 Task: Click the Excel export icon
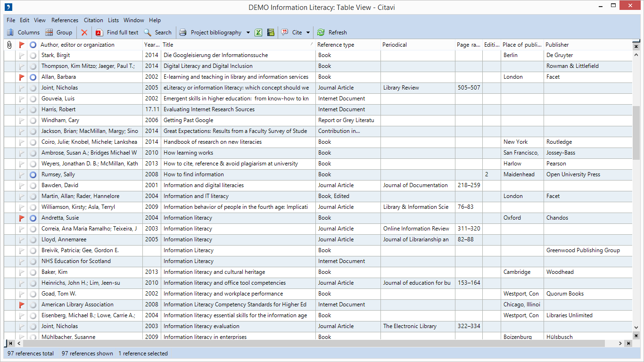(258, 33)
